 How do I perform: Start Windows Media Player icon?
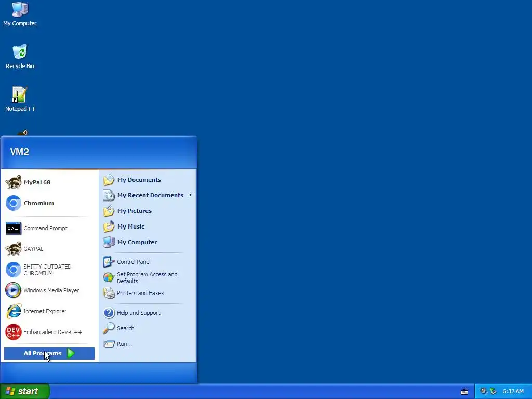tap(14, 290)
